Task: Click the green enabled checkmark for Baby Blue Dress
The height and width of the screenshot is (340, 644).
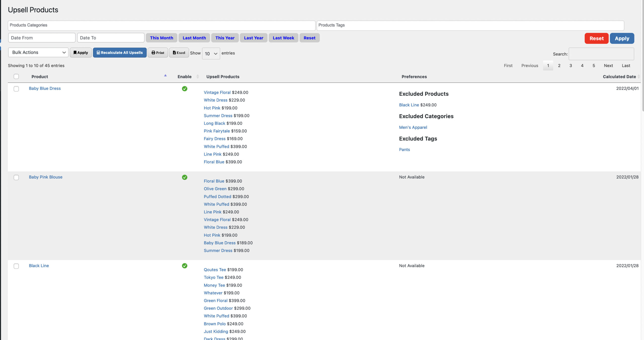Action: 185,89
